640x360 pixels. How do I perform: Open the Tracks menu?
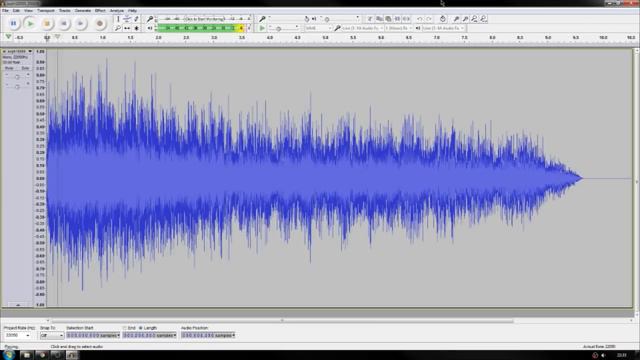pos(64,10)
